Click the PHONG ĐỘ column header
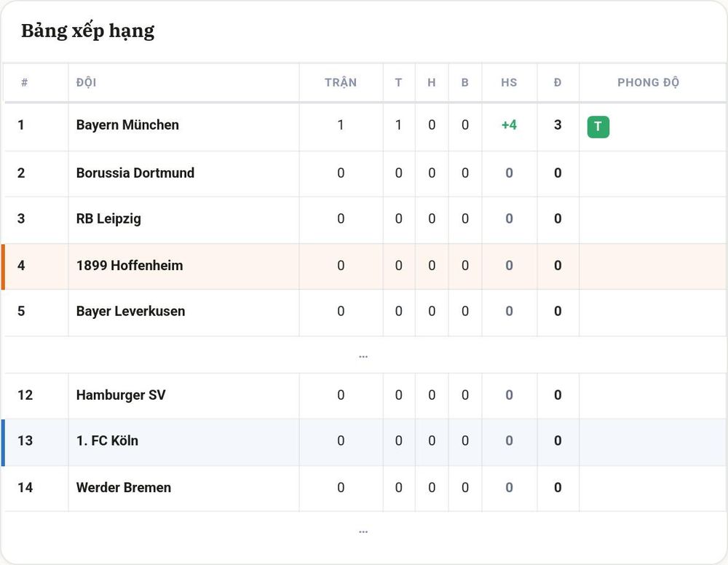Screen dimensions: 728x565 648,82
